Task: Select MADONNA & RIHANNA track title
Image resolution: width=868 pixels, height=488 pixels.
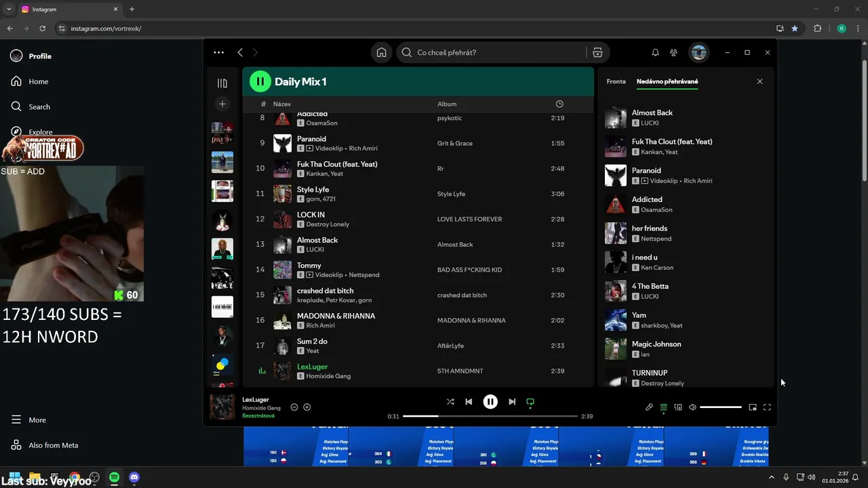Action: point(336,316)
